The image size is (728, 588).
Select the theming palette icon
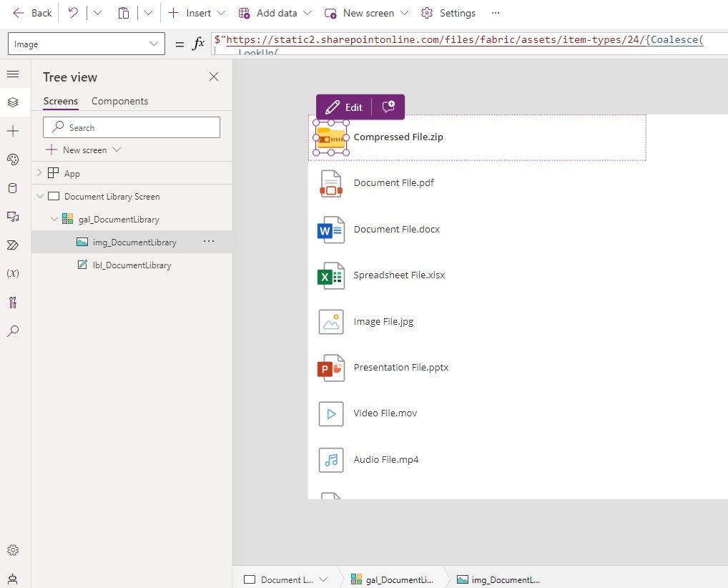click(13, 160)
